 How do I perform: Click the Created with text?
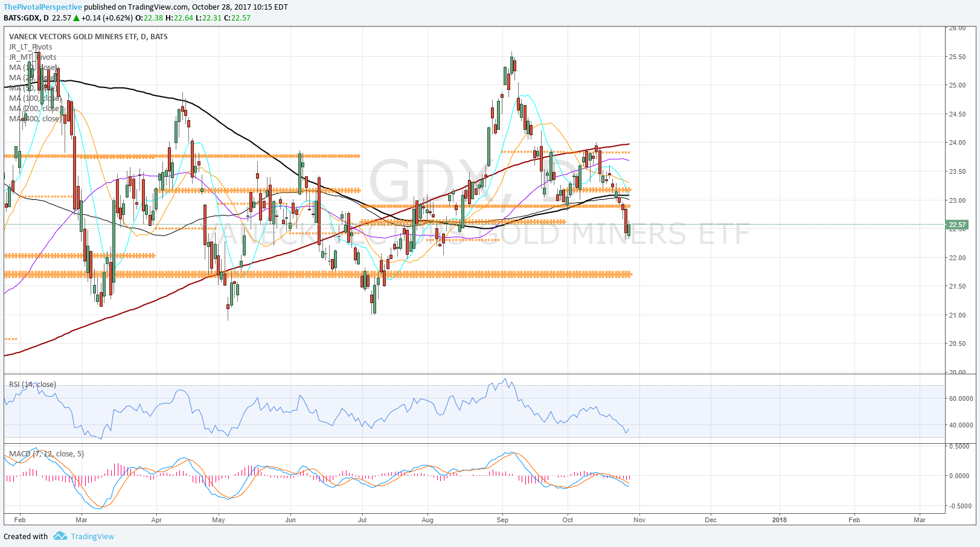point(25,536)
